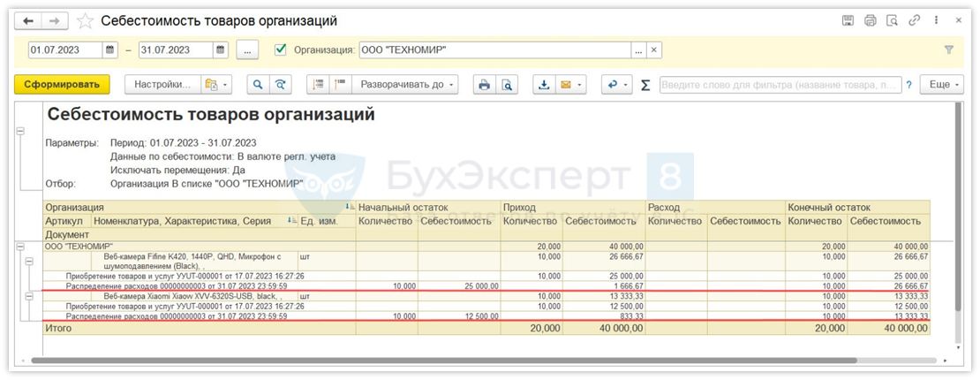Image resolution: width=980 pixels, height=380 pixels.
Task: Click the start date field 01.07.2023
Action: [65, 50]
